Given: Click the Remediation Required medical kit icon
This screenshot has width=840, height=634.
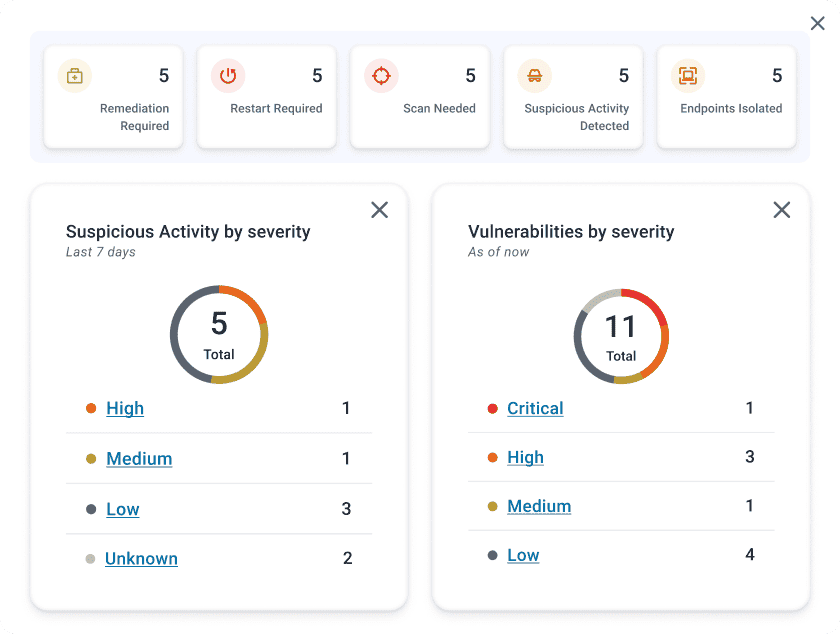Looking at the screenshot, I should (x=75, y=76).
